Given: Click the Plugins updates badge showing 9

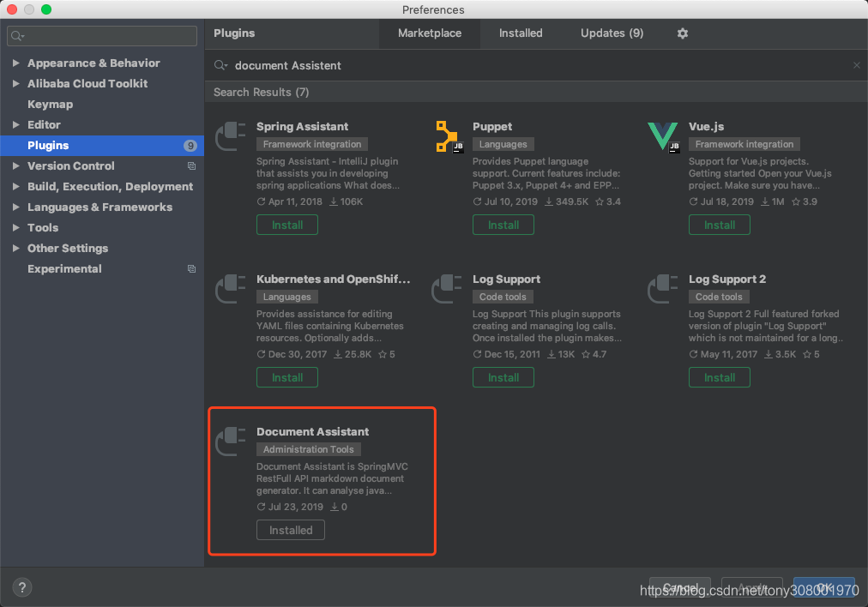Looking at the screenshot, I should coord(190,146).
